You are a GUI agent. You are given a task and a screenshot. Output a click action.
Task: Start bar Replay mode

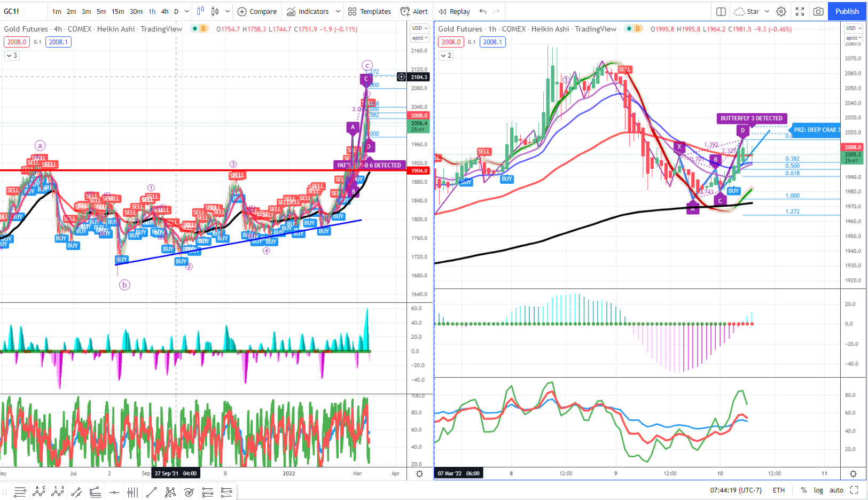click(x=455, y=11)
